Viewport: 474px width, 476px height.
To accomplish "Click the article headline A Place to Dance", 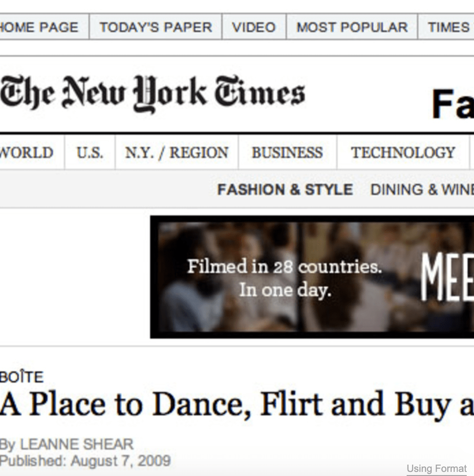I will [237, 405].
